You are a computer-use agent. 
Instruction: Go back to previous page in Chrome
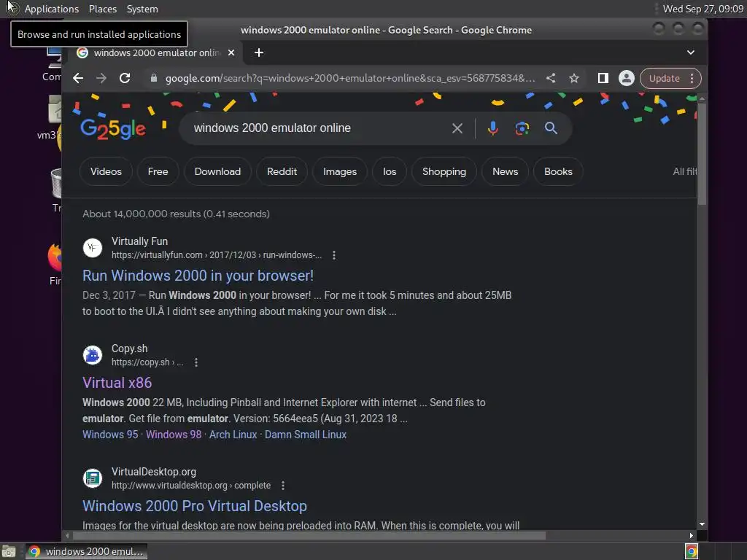[x=78, y=78]
